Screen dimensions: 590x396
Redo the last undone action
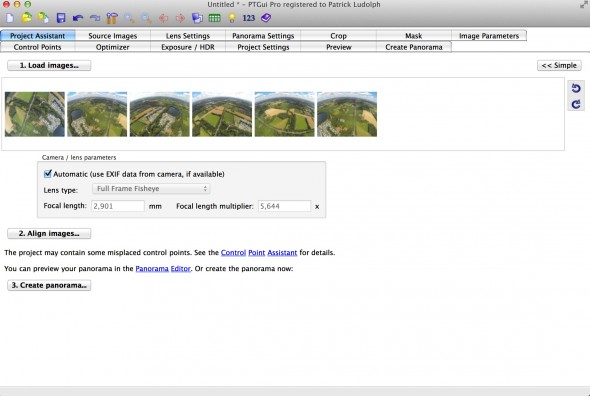[95, 18]
